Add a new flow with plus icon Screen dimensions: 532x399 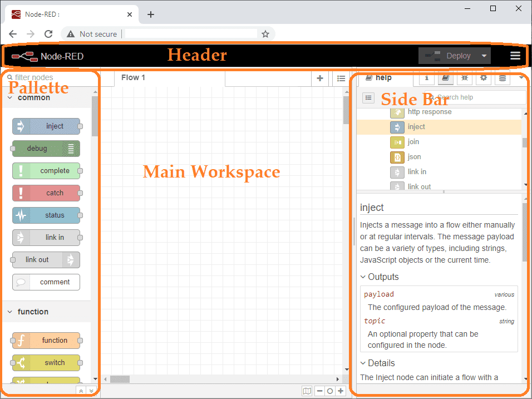(x=319, y=78)
